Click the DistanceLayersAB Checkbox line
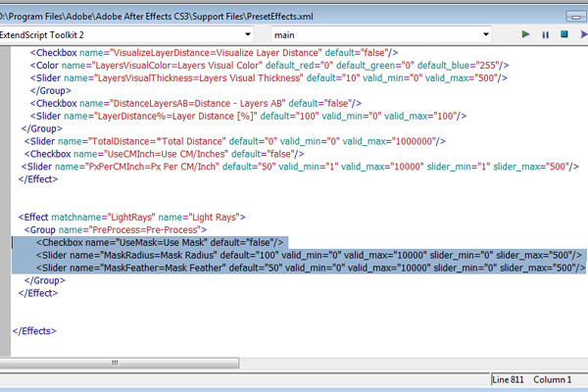The width and height of the screenshot is (588, 392). (x=196, y=103)
